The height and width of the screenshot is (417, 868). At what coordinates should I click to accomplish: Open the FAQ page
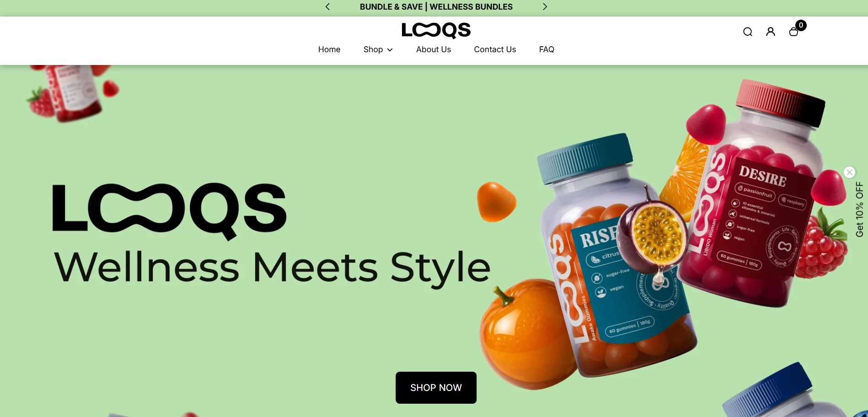tap(547, 49)
